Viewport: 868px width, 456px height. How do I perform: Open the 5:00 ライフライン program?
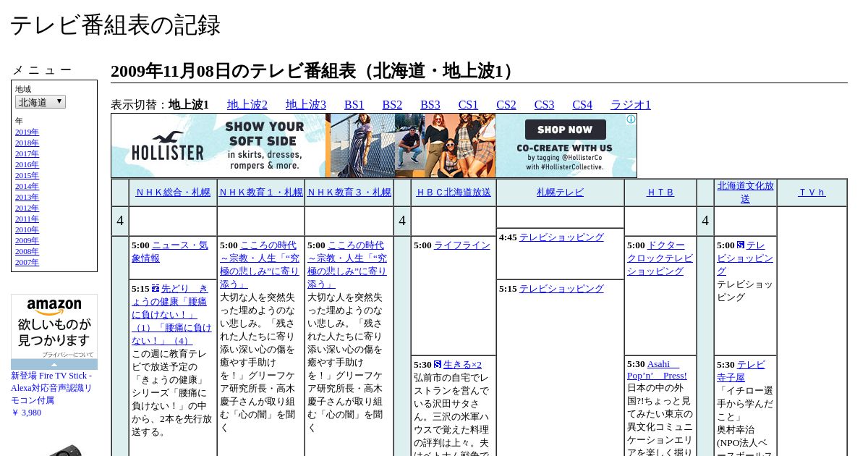[462, 245]
